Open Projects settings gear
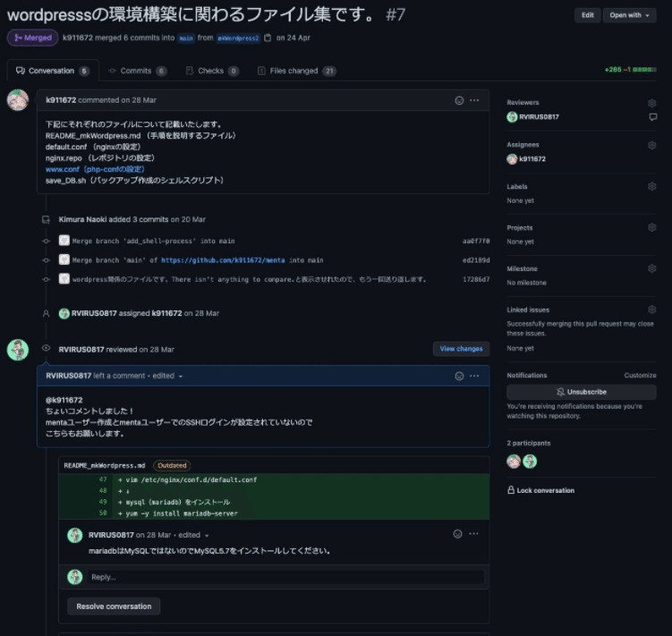Viewport: 672px width, 636px height. point(651,227)
